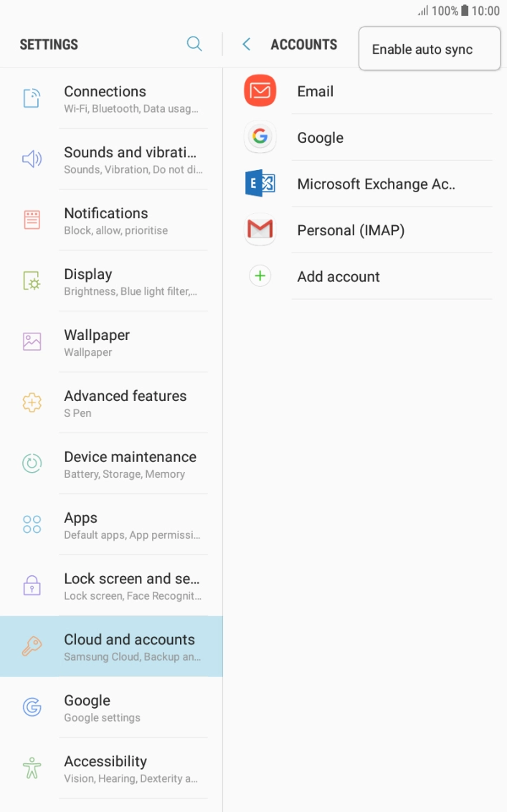Tap 'Wi-Fi, Bluetooth, Data usag...' subtitle
This screenshot has width=507, height=812.
coord(131,109)
